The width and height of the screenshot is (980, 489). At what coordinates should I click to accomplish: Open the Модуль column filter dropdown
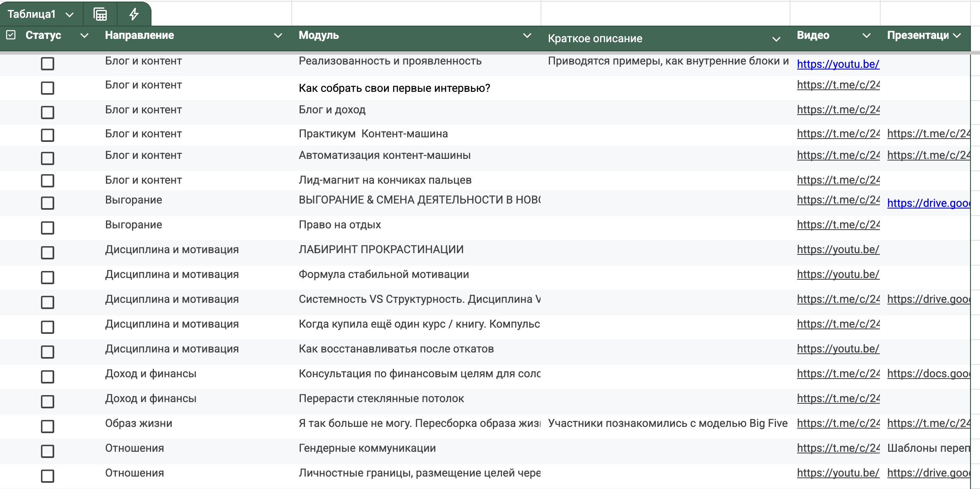tap(527, 36)
